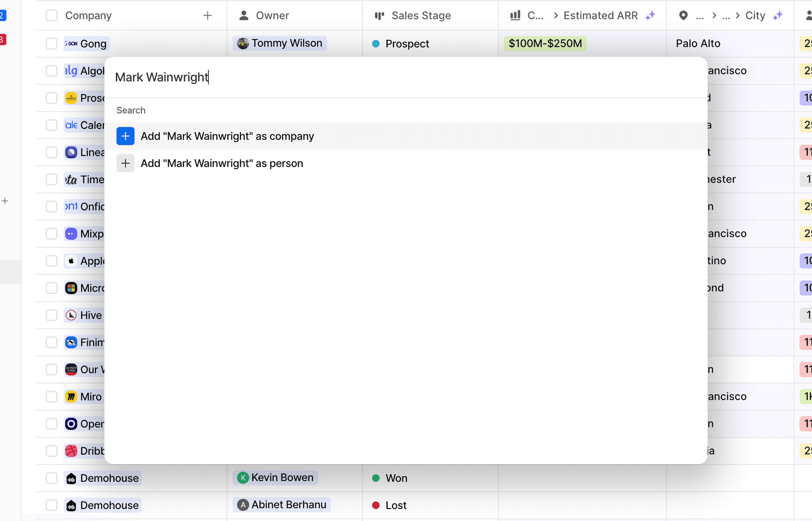812x521 pixels.
Task: Click the AI sparkle icon beside Estimated ARR
Action: pyautogui.click(x=650, y=15)
